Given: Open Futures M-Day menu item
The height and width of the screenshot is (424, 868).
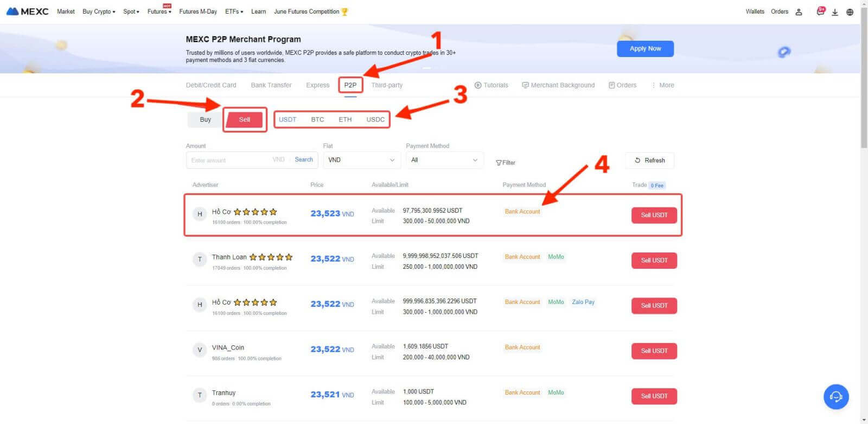Looking at the screenshot, I should coord(198,11).
